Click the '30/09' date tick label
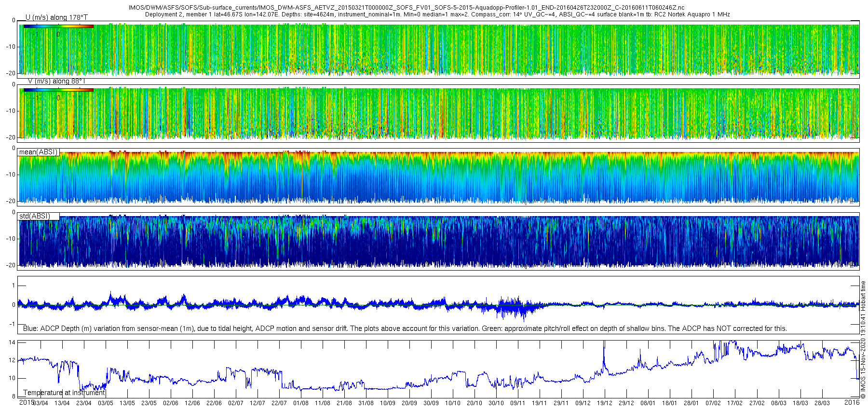868x410 pixels. [431, 403]
